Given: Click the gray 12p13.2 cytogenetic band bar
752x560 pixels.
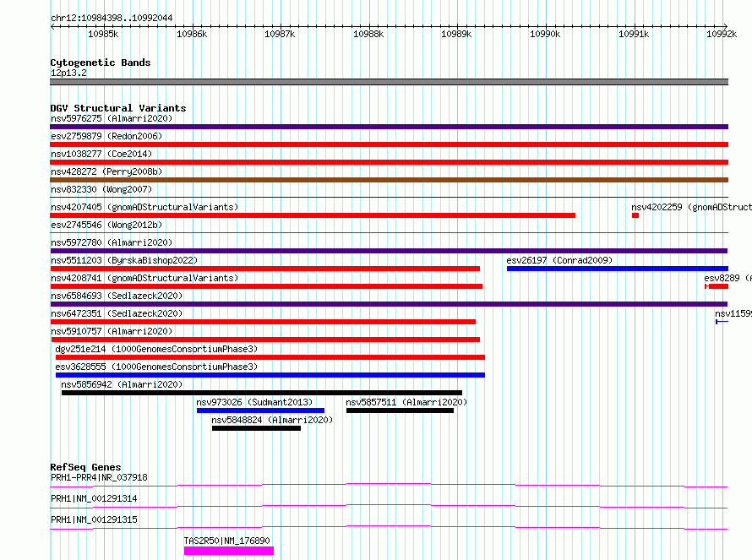Looking at the screenshot, I should tap(389, 82).
